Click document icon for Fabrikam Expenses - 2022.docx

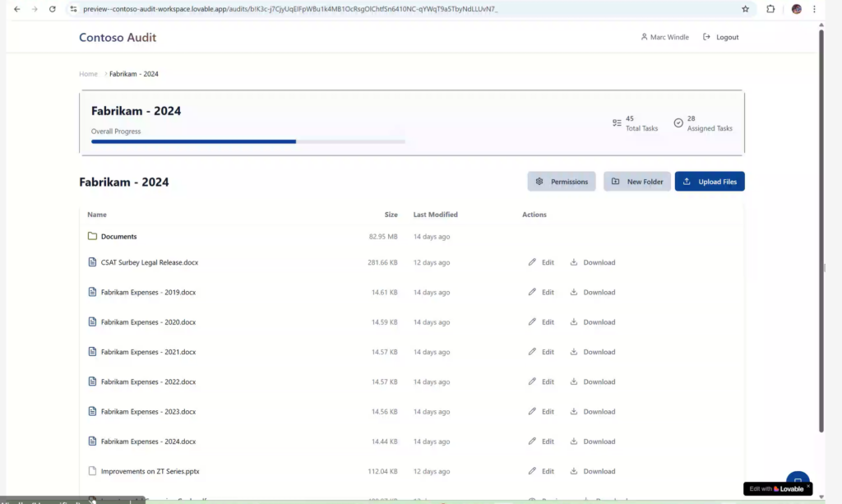click(92, 381)
